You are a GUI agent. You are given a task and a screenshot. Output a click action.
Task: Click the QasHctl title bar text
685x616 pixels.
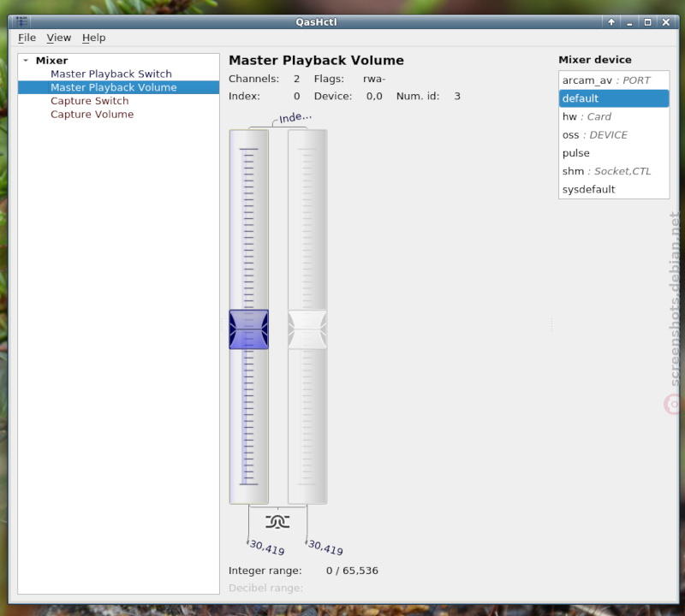click(x=316, y=22)
